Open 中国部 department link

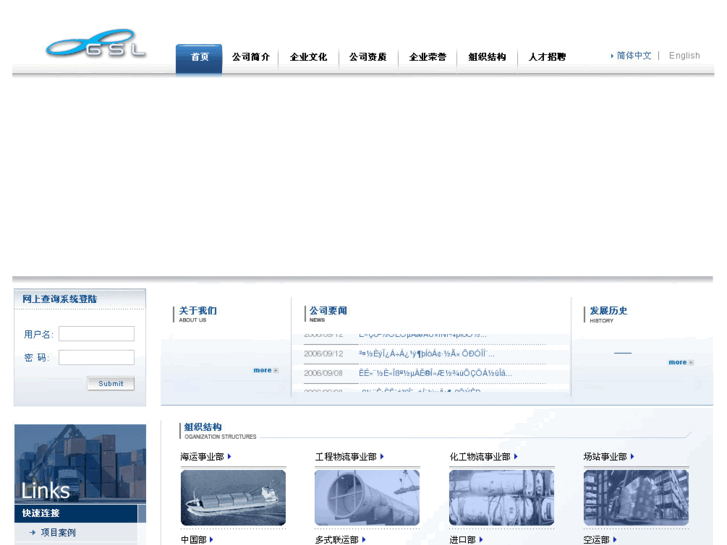pyautogui.click(x=193, y=540)
